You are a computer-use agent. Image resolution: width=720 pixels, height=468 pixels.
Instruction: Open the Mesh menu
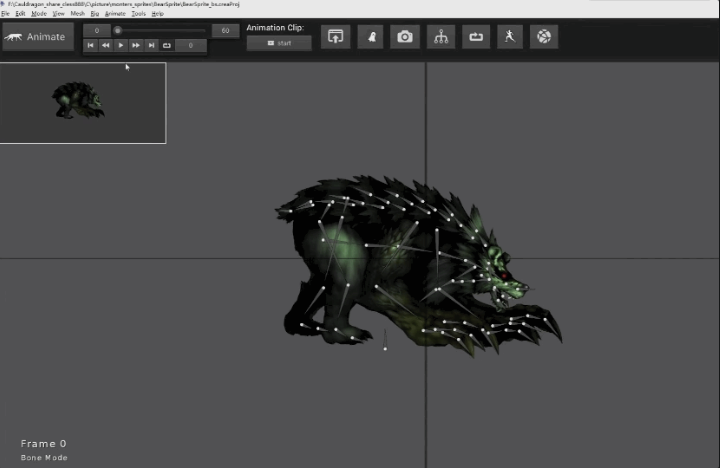click(78, 14)
